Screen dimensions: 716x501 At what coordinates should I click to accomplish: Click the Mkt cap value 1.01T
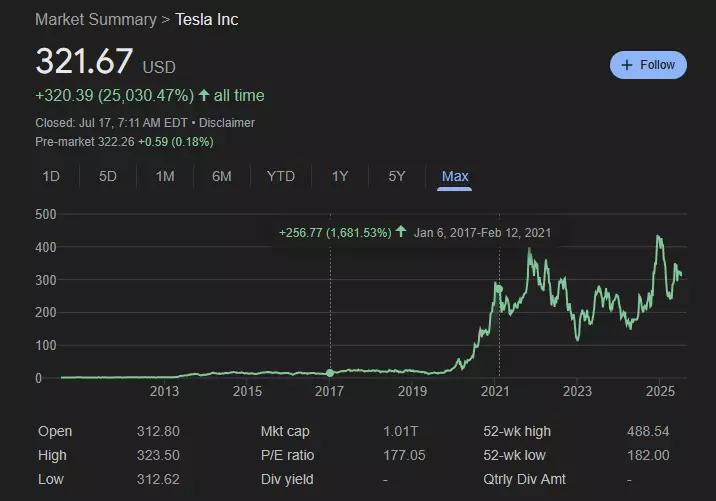point(400,431)
